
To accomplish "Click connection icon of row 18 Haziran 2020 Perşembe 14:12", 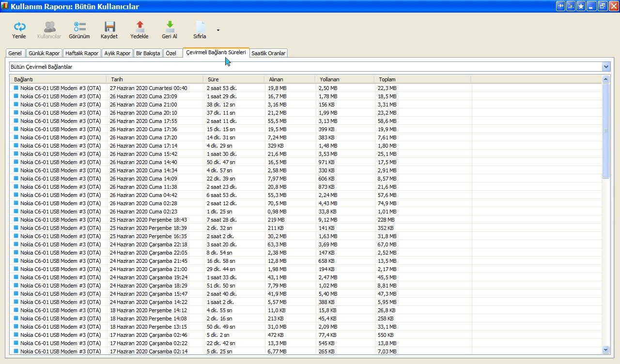I will tap(16, 310).
